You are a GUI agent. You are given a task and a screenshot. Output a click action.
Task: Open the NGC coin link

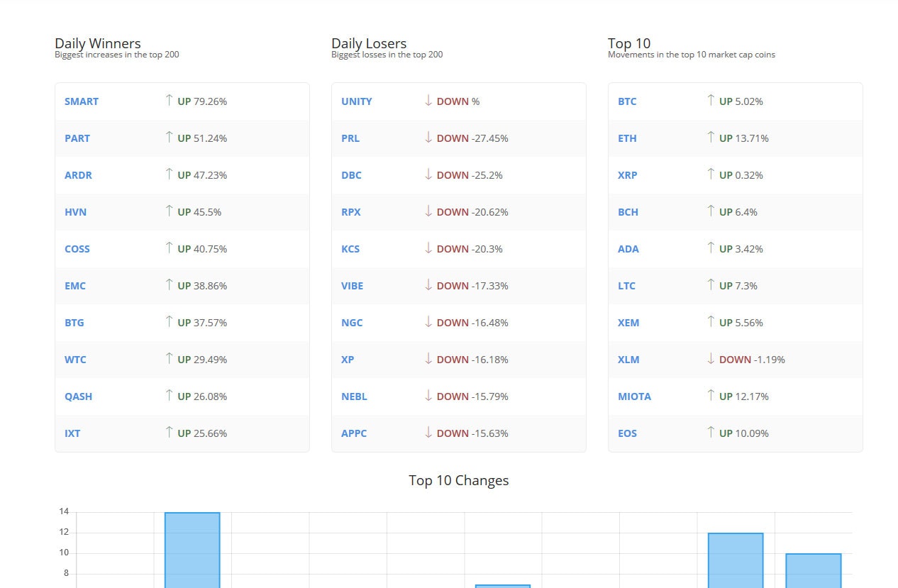[352, 323]
